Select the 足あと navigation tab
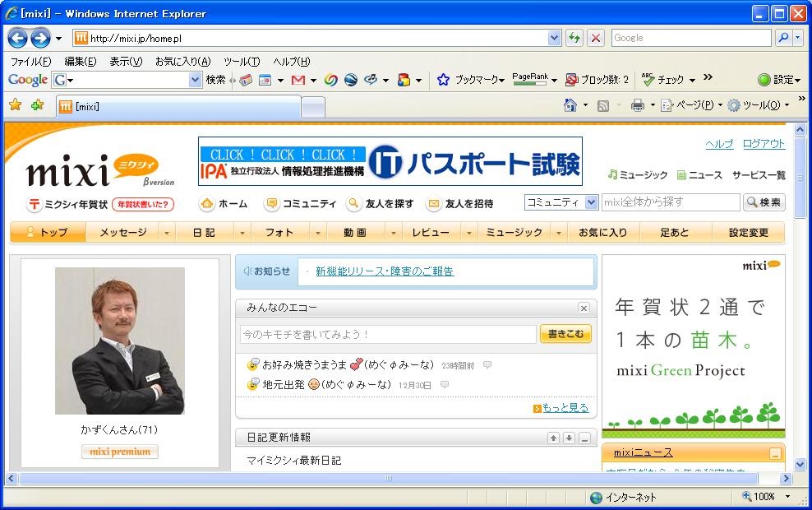Screen dimensions: 812x510 pos(675,233)
